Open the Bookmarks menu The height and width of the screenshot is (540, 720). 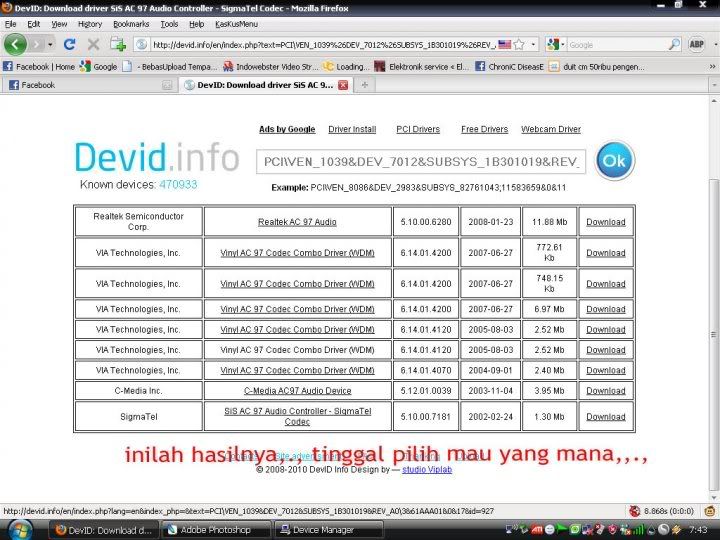click(x=131, y=24)
